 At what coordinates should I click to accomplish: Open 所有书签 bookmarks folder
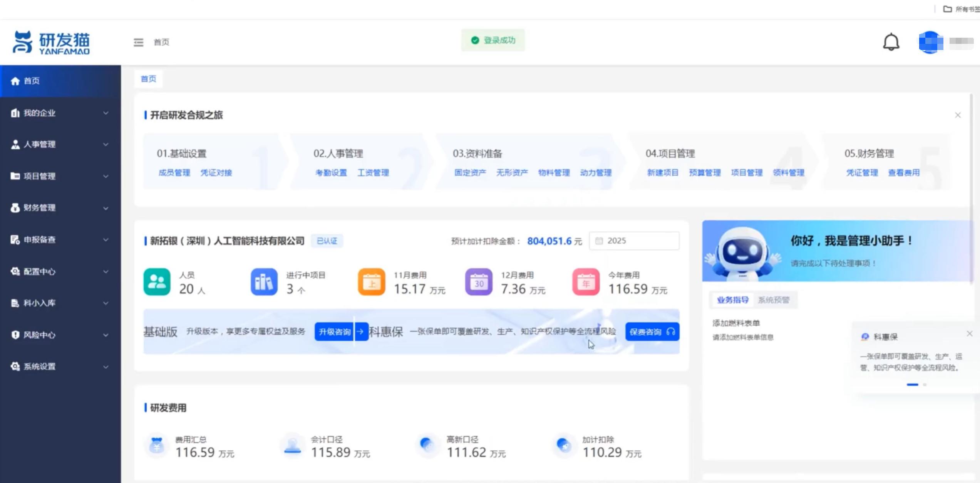tap(961, 9)
